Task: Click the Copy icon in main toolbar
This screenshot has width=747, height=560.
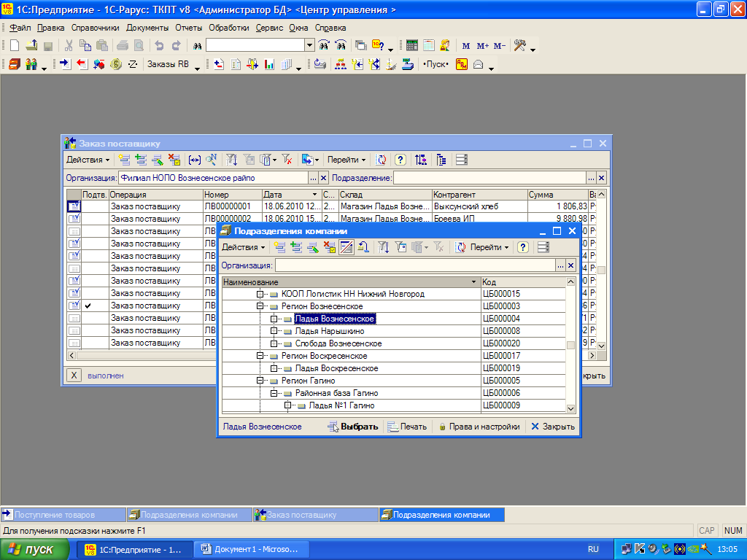Action: (85, 46)
